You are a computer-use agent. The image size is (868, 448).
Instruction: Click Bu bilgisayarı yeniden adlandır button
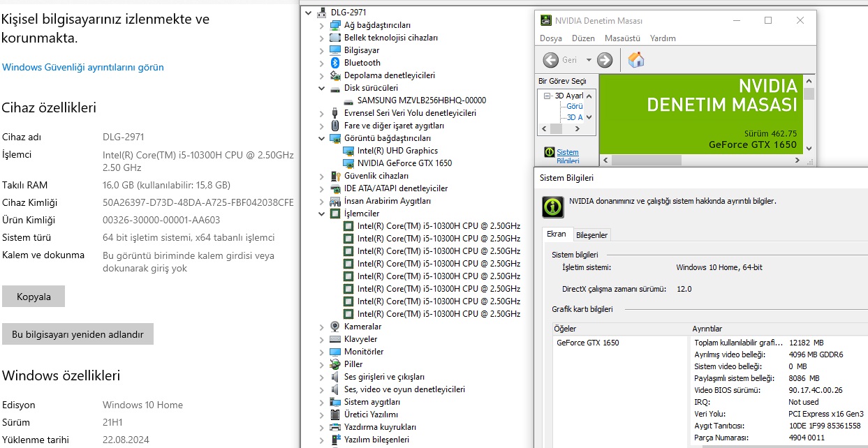(78, 334)
